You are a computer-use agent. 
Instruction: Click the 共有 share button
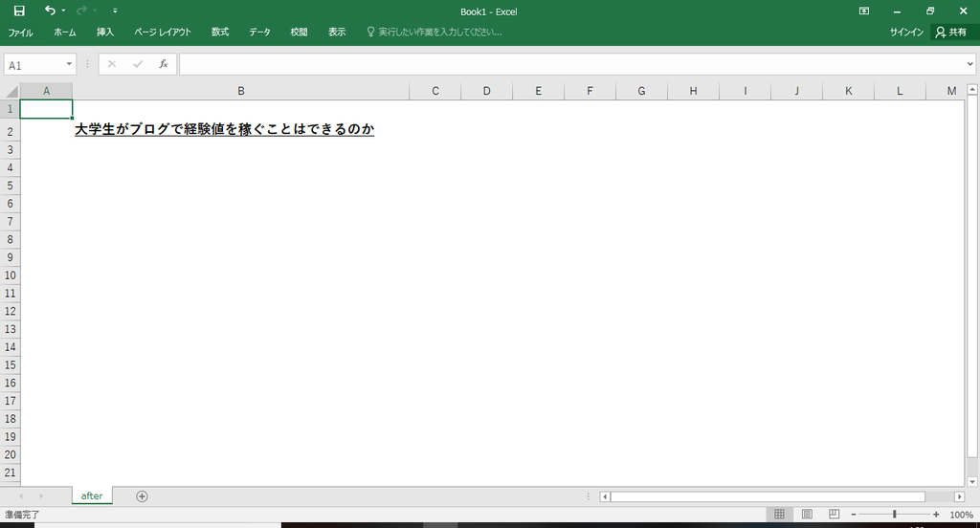pos(951,32)
